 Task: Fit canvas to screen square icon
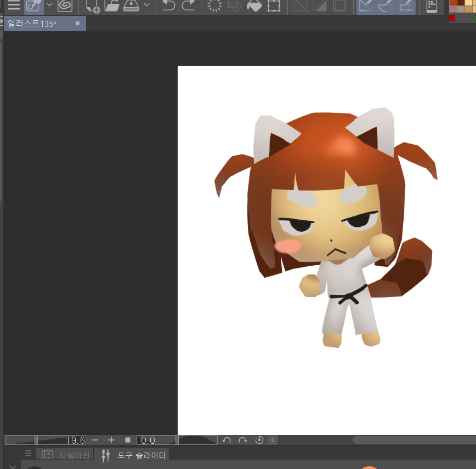(x=128, y=440)
